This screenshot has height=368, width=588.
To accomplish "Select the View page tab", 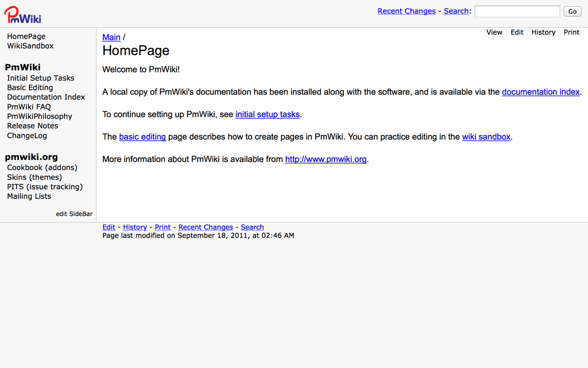I will [494, 32].
